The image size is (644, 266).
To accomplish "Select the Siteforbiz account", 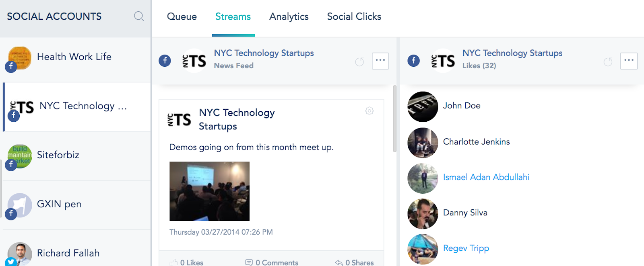I will 76,156.
